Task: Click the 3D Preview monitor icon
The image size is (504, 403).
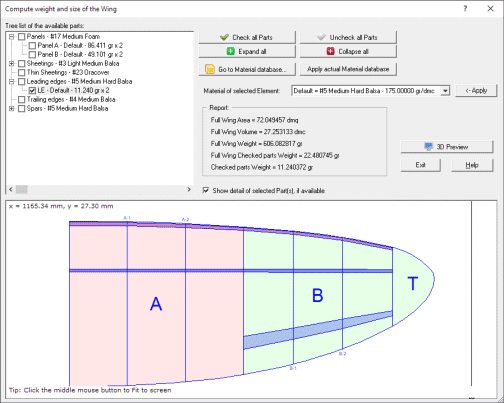Action: click(429, 147)
